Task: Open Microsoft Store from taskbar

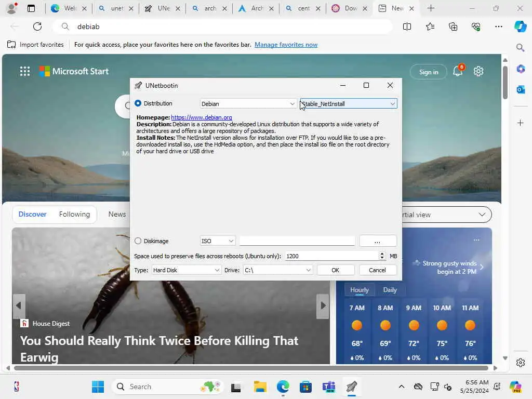Action: point(305,387)
